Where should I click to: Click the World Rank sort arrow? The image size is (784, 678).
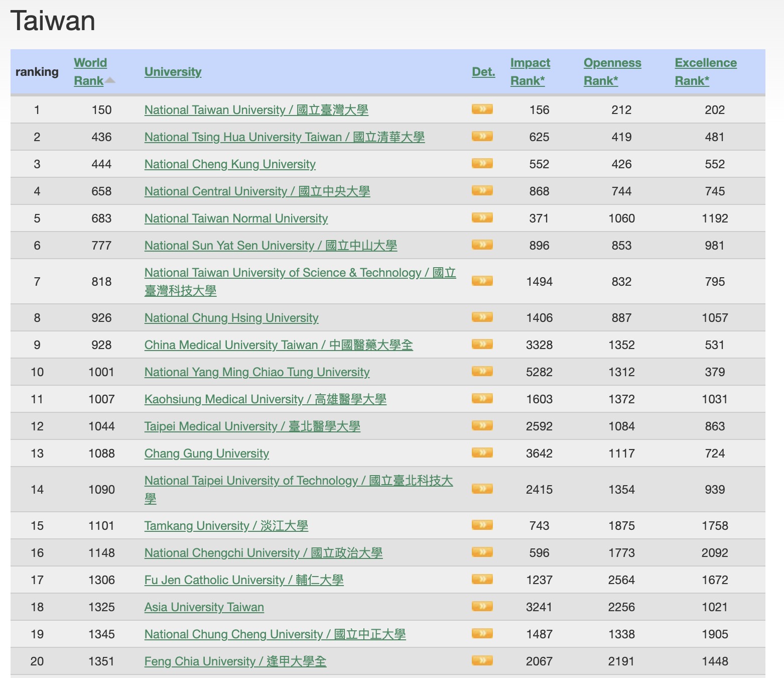tap(110, 80)
